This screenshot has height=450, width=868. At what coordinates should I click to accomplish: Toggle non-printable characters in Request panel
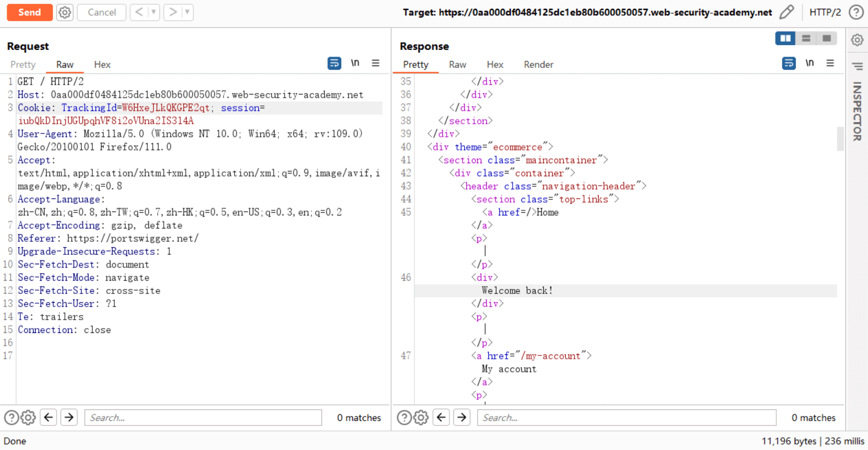(x=355, y=63)
